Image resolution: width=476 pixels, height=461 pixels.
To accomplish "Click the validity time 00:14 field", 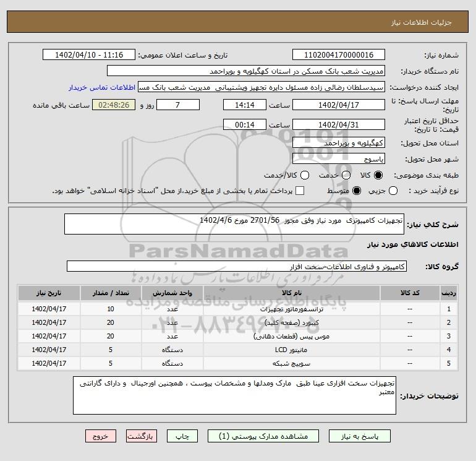I will (x=245, y=124).
